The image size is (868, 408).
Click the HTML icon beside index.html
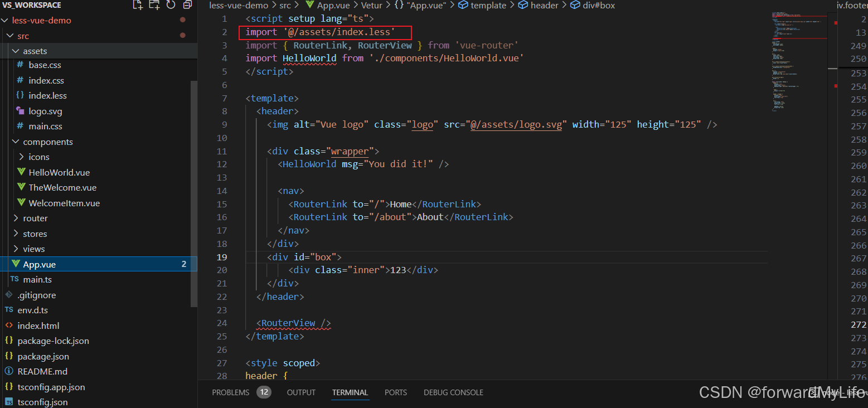tap(9, 326)
